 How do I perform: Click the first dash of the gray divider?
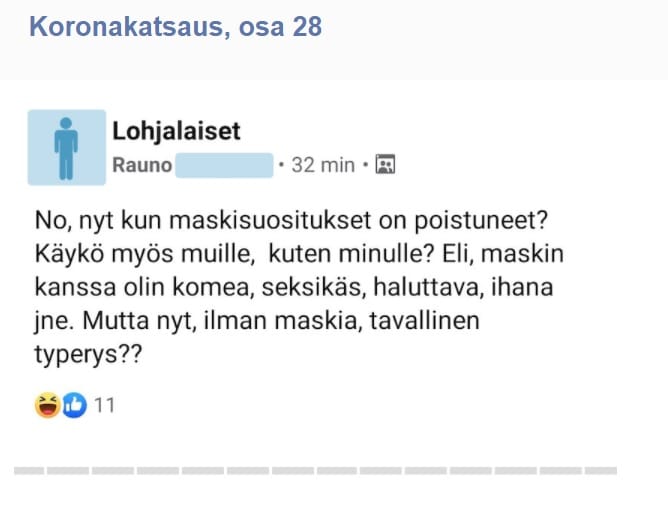coord(29,470)
